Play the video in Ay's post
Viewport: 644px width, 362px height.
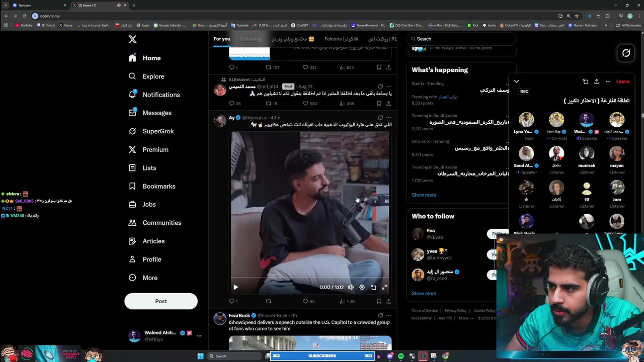(235, 287)
